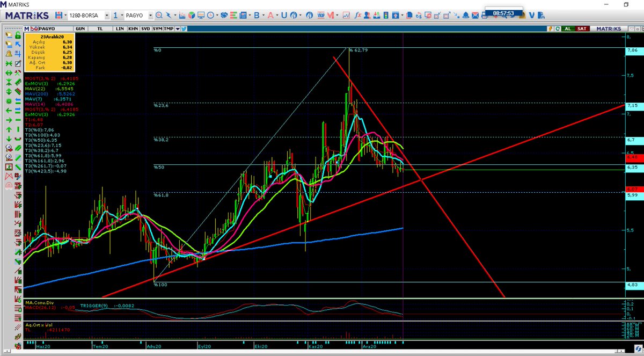Click the red A icon
644x356 pixels.
270,15
